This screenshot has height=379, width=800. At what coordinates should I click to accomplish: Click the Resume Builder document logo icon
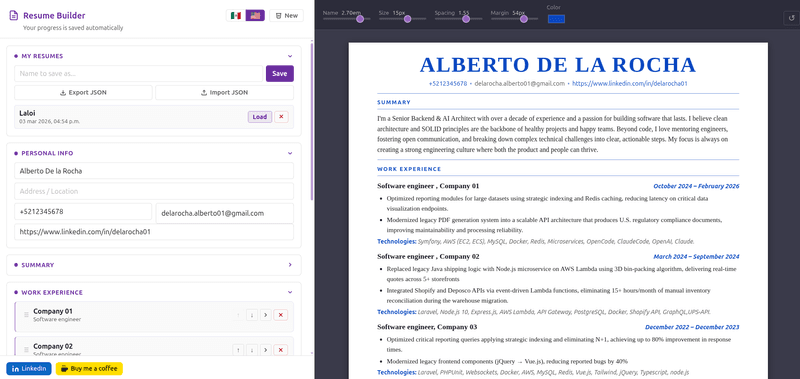14,16
